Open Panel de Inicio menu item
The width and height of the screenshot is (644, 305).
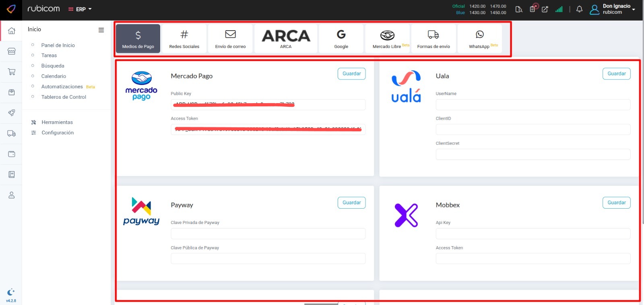58,45
